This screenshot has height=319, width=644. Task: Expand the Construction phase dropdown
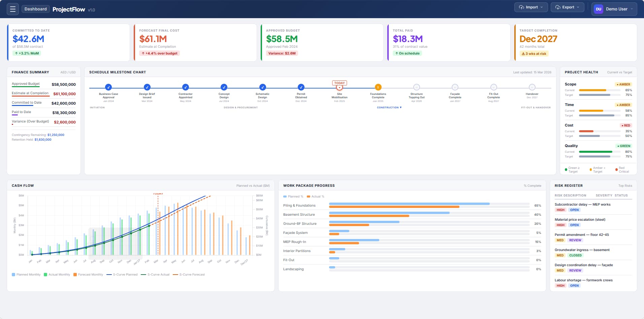point(389,108)
